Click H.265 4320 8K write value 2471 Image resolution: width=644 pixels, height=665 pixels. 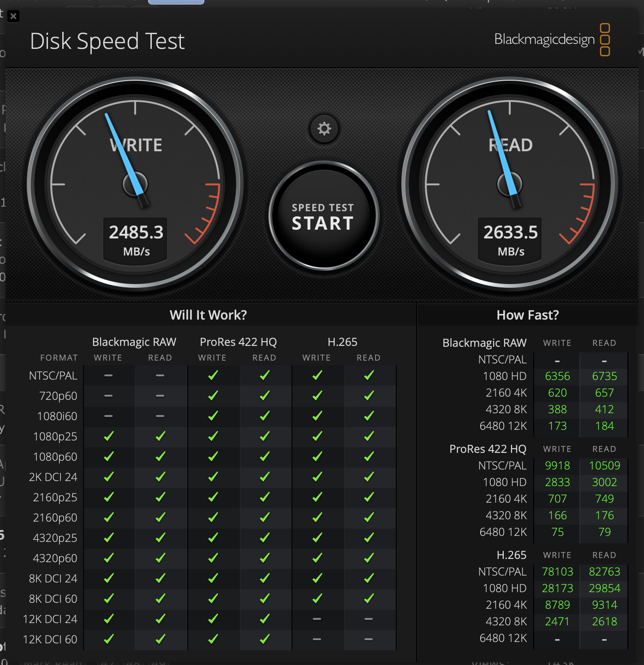(x=558, y=622)
